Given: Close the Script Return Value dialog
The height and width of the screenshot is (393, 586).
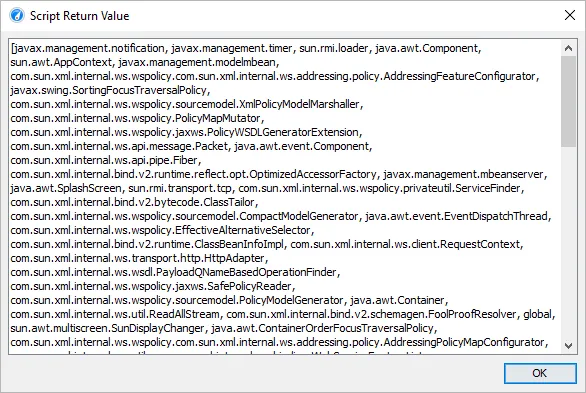Looking at the screenshot, I should [x=570, y=15].
